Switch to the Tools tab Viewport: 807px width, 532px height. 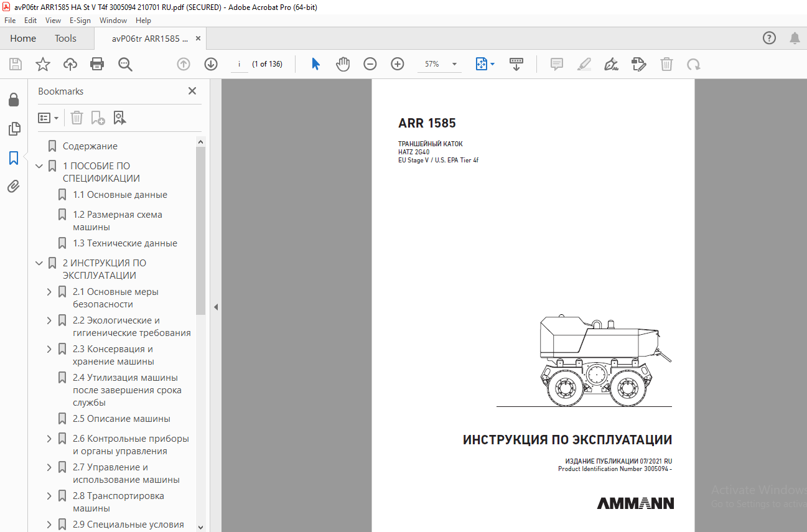click(x=65, y=39)
